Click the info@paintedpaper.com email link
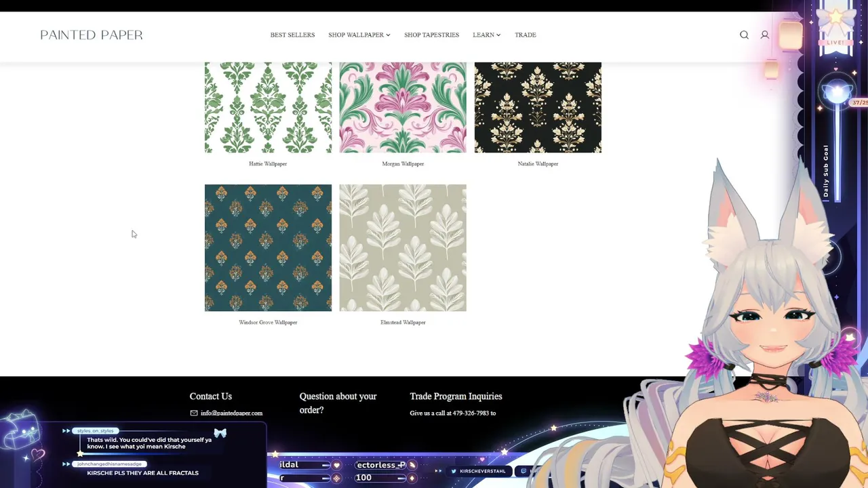Image resolution: width=868 pixels, height=488 pixels. 231,413
